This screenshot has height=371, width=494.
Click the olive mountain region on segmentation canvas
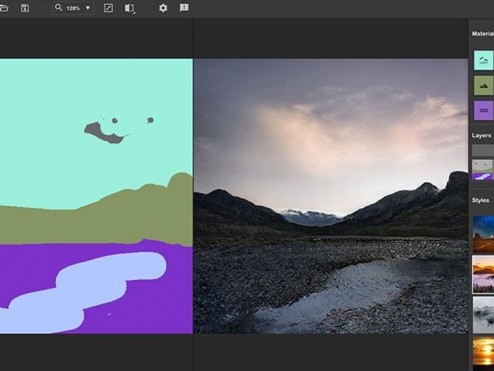100,223
